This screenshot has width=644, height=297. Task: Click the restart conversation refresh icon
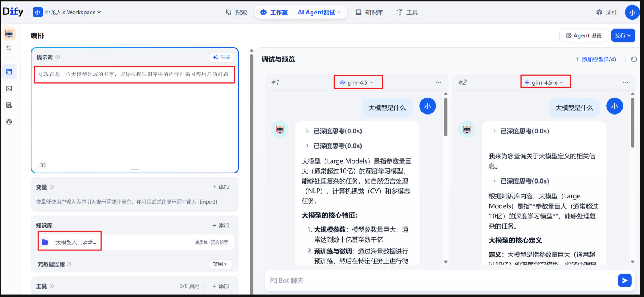pyautogui.click(x=634, y=59)
